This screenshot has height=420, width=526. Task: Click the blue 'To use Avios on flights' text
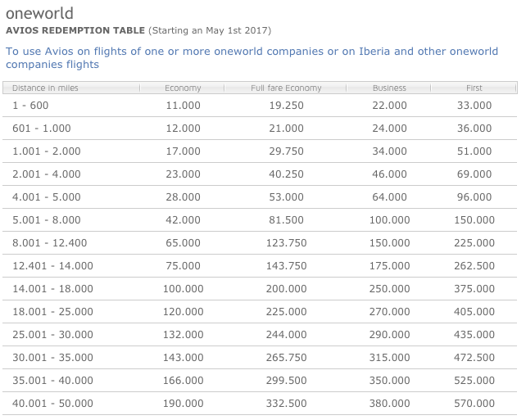(252, 57)
